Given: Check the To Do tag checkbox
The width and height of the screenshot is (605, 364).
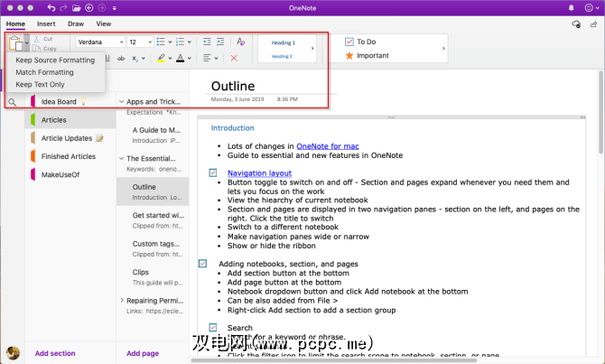Looking at the screenshot, I should click(349, 42).
